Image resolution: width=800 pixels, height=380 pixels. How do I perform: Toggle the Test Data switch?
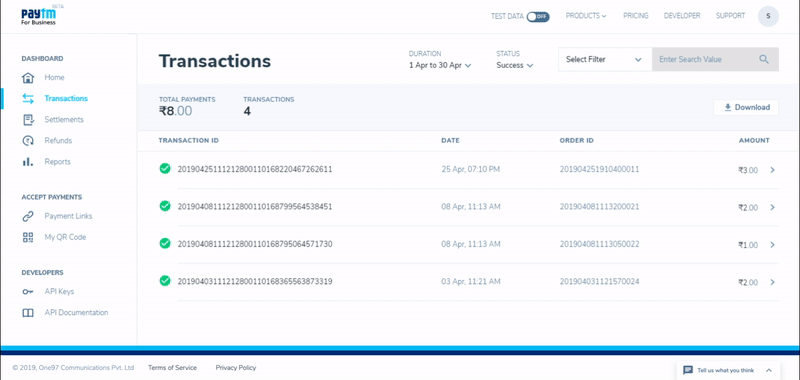[538, 16]
